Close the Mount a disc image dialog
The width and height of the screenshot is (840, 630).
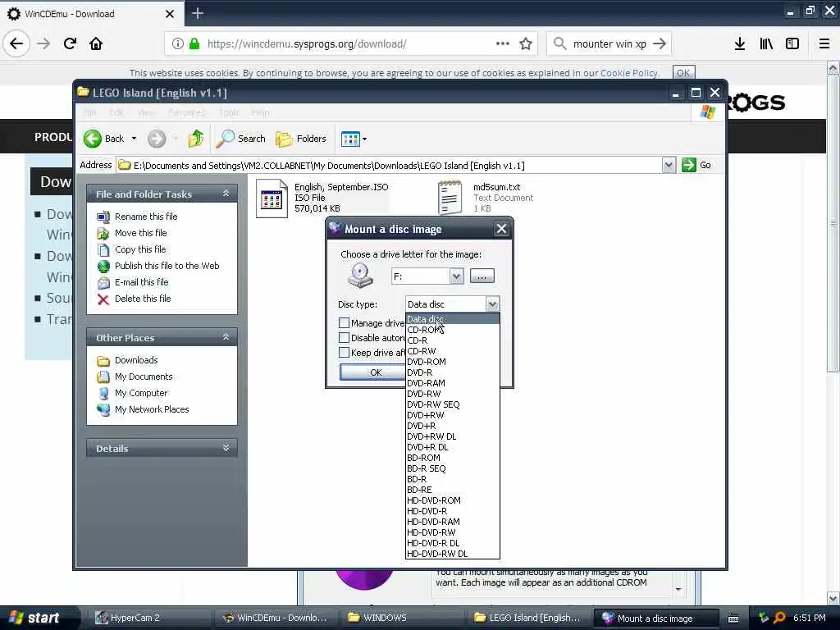click(501, 230)
